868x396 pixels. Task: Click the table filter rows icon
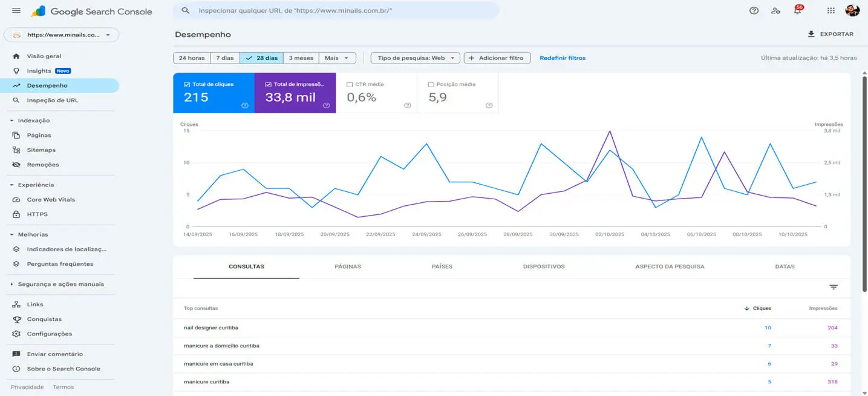[834, 287]
